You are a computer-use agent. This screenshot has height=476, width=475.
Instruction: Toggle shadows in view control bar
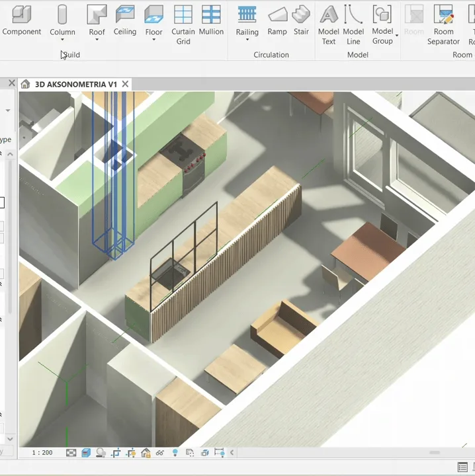click(x=101, y=453)
